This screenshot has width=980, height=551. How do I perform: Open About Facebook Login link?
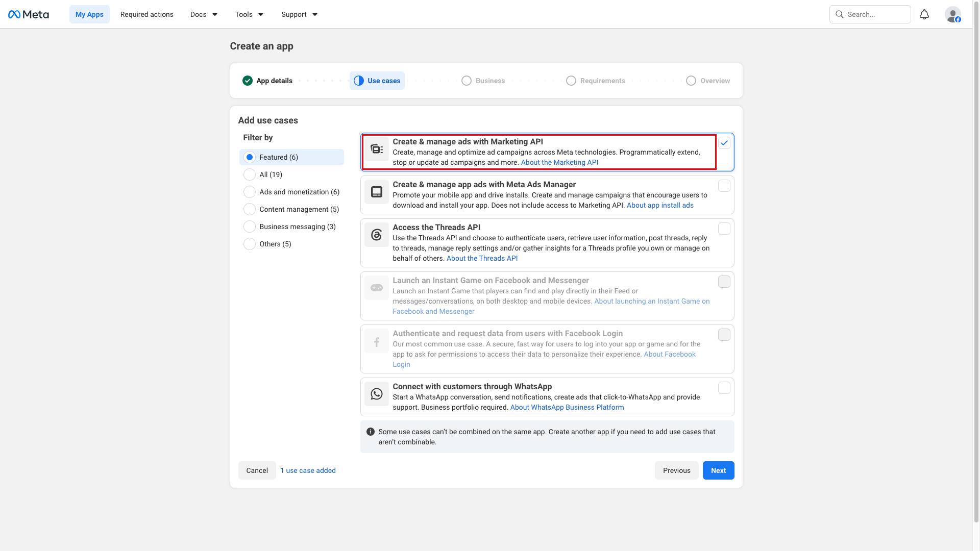[x=670, y=354]
